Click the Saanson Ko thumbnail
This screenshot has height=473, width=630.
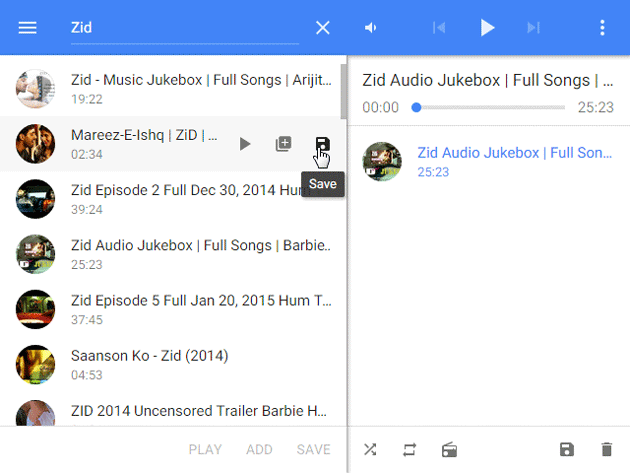pos(35,364)
